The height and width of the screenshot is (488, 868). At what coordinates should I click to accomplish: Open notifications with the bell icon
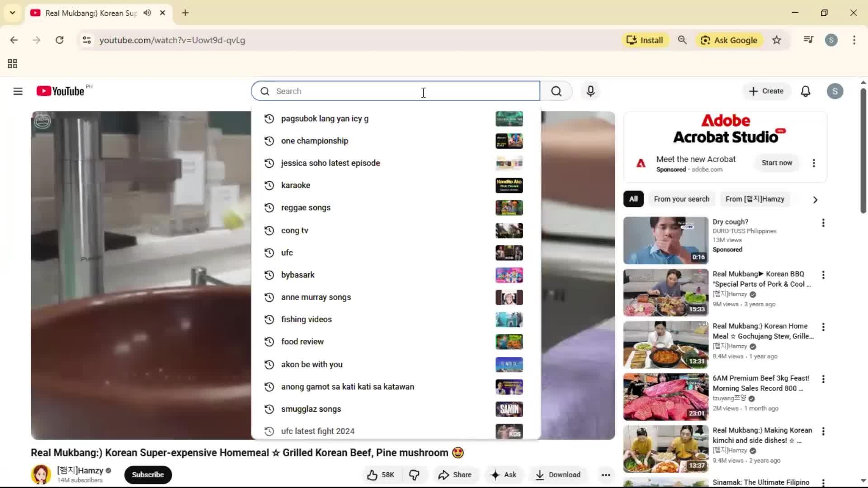coord(806,91)
